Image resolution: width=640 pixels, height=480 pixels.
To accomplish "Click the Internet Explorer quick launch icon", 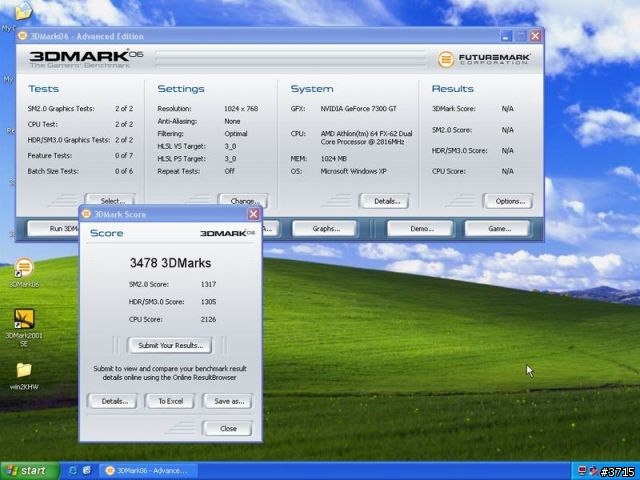I will point(73,471).
